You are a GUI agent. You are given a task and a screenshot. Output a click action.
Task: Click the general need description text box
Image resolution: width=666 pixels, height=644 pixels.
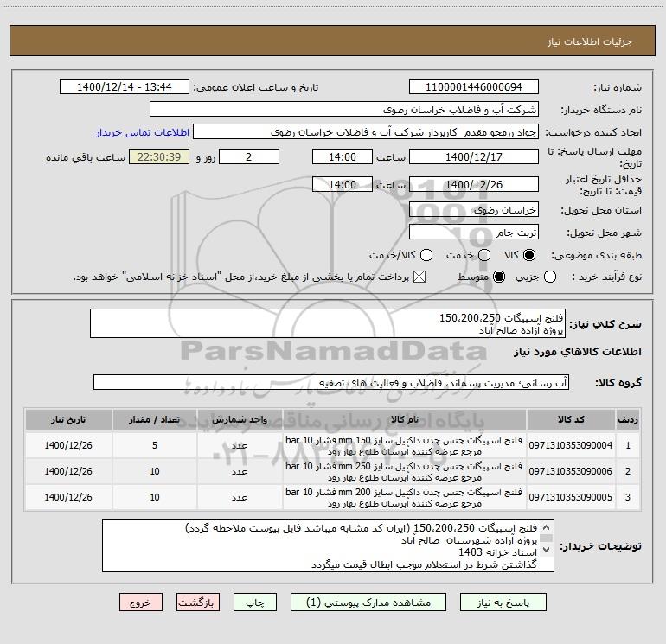(x=328, y=323)
